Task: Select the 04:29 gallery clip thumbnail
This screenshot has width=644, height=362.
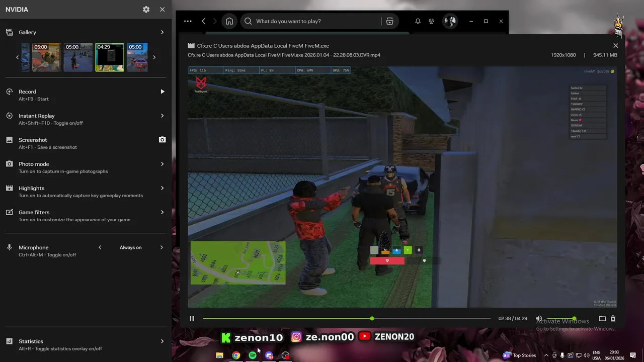Action: tap(110, 57)
